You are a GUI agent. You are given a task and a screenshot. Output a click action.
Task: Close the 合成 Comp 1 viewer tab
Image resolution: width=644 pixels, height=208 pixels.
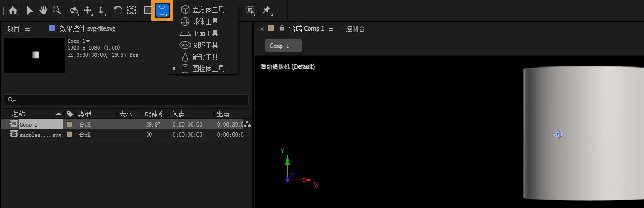click(x=262, y=28)
